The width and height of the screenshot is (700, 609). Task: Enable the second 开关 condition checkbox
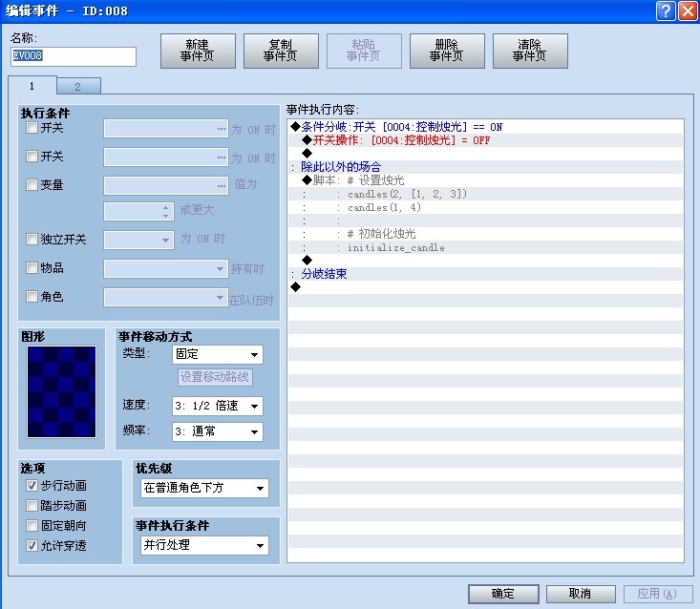pos(32,157)
